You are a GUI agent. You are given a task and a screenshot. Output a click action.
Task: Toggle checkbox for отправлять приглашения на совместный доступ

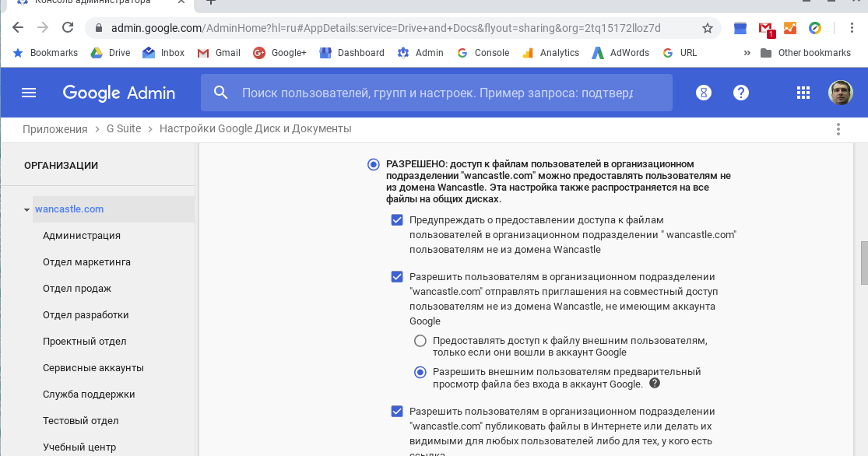[x=397, y=277]
